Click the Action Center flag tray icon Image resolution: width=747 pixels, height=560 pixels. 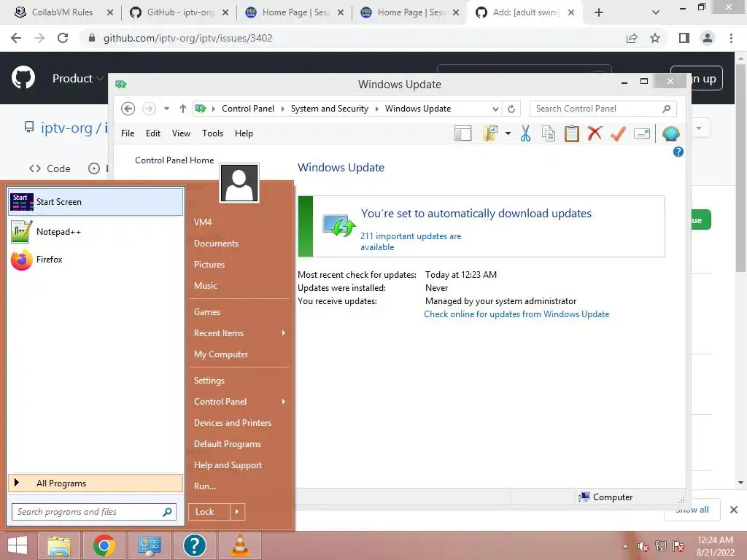click(678, 546)
